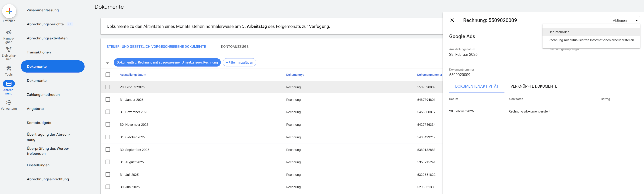Click document number 5329651822

click(426, 175)
